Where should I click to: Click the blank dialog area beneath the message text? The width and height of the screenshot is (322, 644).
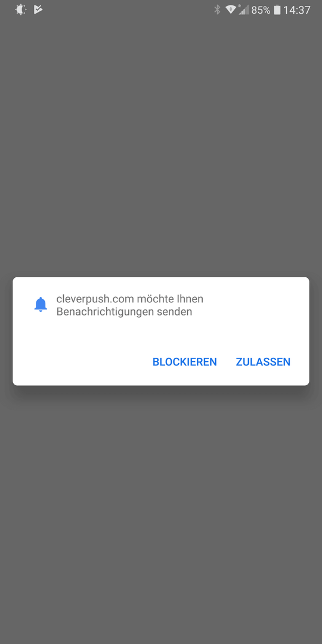(161, 333)
